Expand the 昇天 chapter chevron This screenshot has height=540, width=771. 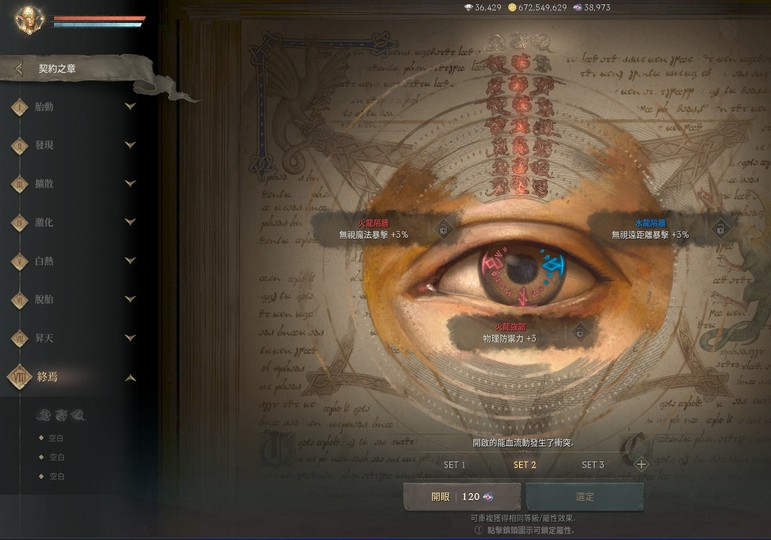click(130, 338)
